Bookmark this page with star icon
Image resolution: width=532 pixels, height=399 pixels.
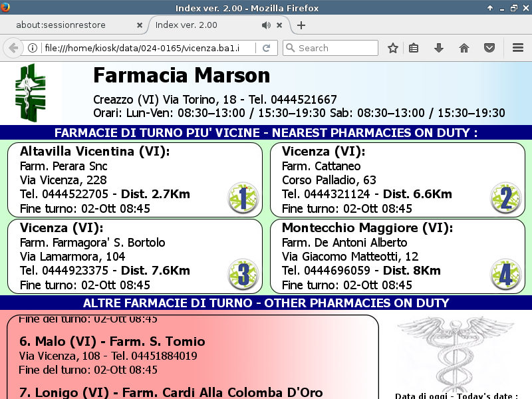pos(393,48)
